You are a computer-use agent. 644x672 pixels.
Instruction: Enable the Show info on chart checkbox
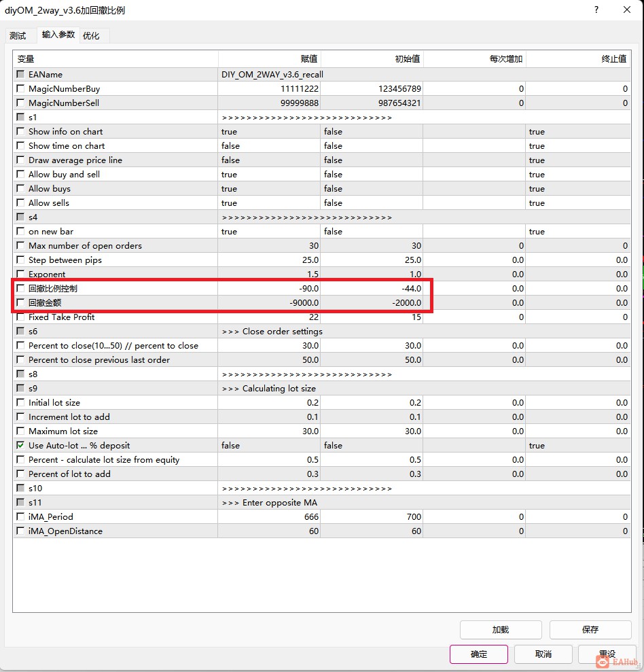tap(20, 132)
